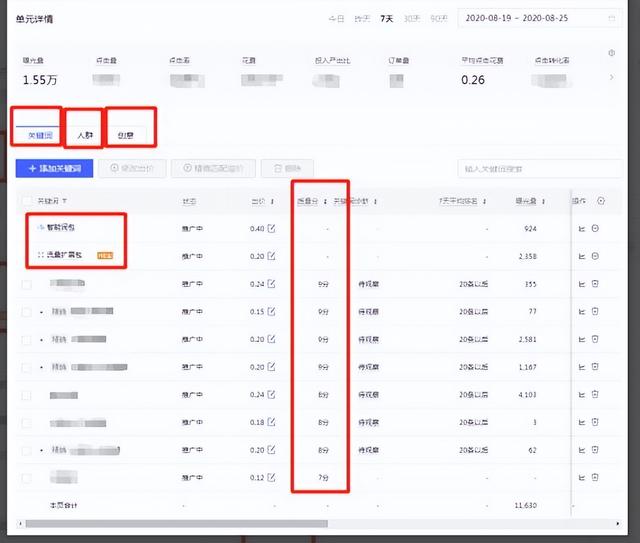
Task: Click the 精确匹配溢价 button
Action: click(213, 168)
